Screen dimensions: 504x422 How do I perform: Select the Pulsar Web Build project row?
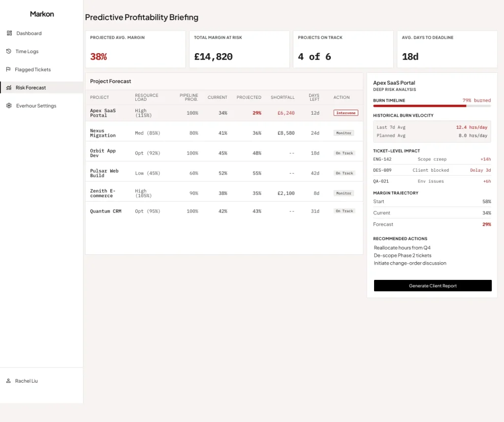pyautogui.click(x=224, y=173)
